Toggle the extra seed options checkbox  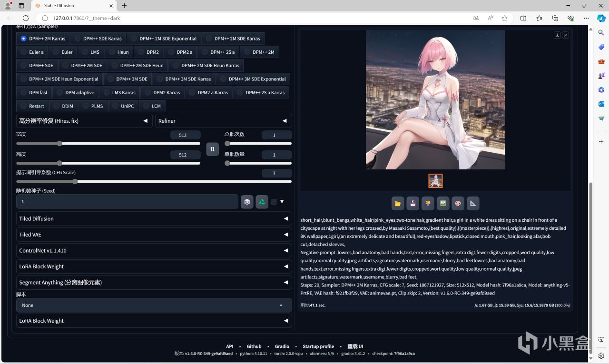pyautogui.click(x=274, y=202)
